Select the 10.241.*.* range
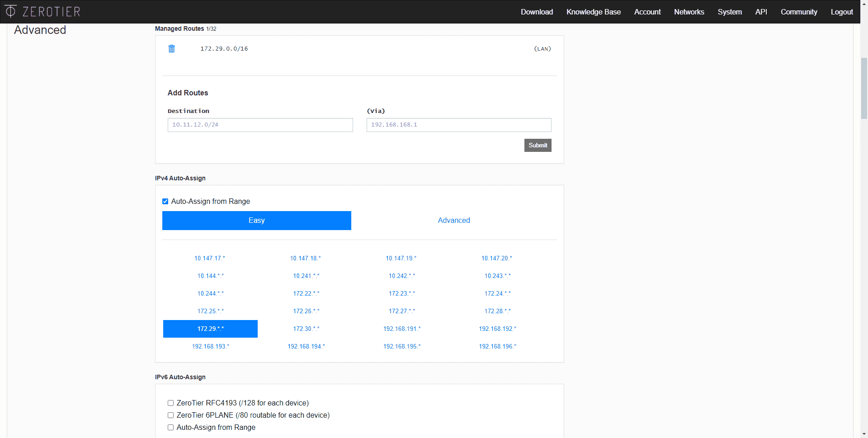The height and width of the screenshot is (438, 868). click(x=306, y=276)
